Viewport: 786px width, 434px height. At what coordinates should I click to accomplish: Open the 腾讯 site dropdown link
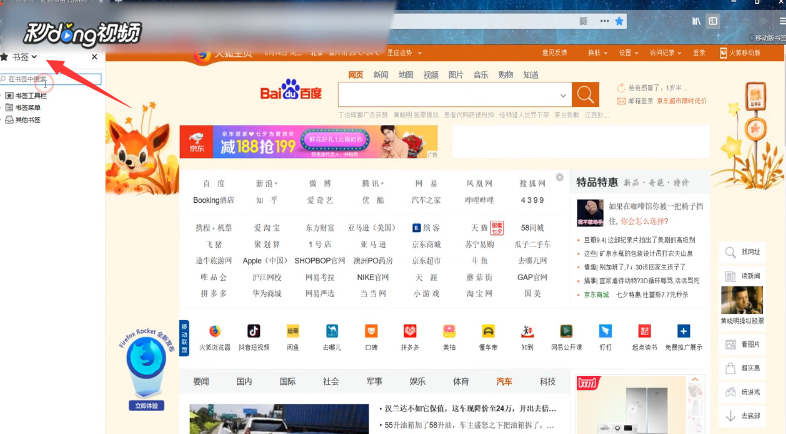pyautogui.click(x=373, y=183)
